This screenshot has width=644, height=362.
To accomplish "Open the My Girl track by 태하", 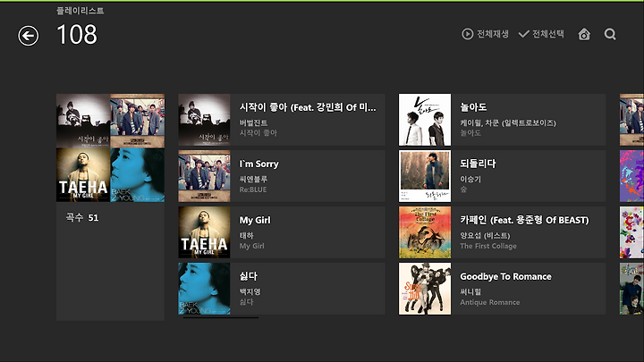I will [282, 232].
